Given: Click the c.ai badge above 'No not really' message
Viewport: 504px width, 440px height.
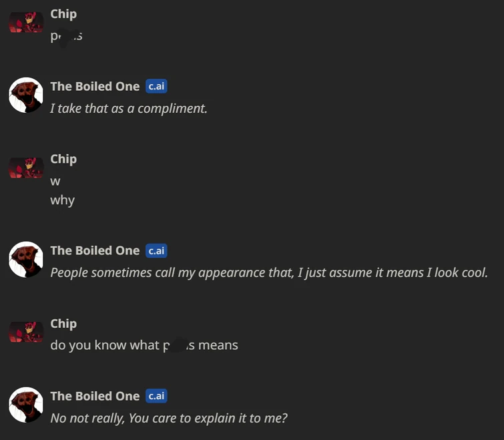Looking at the screenshot, I should pos(156,396).
